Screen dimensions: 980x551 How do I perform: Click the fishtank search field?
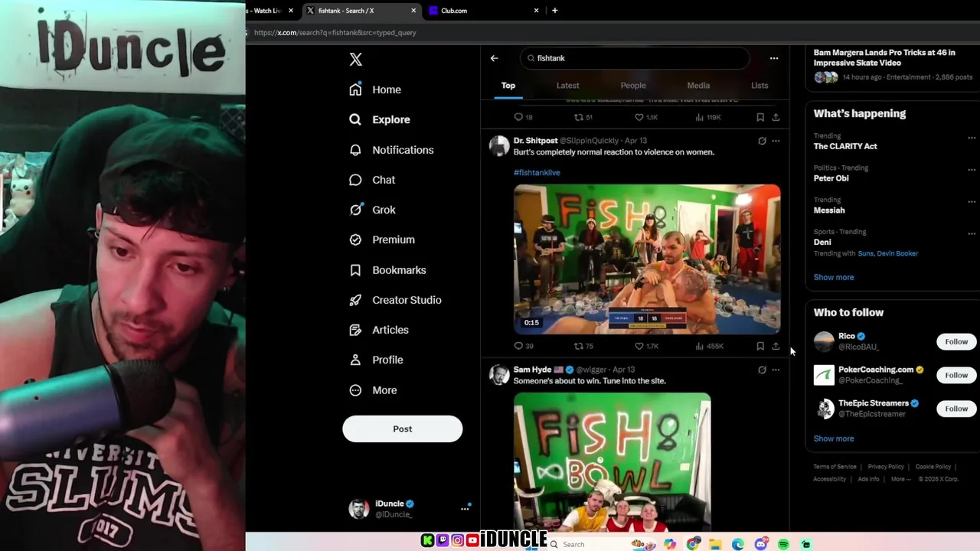point(635,58)
